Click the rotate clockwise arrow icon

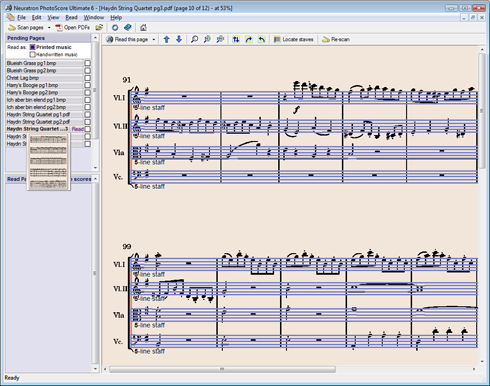[249, 39]
